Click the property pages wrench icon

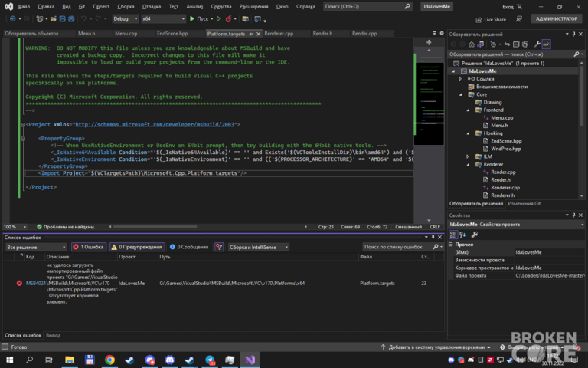tap(475, 235)
